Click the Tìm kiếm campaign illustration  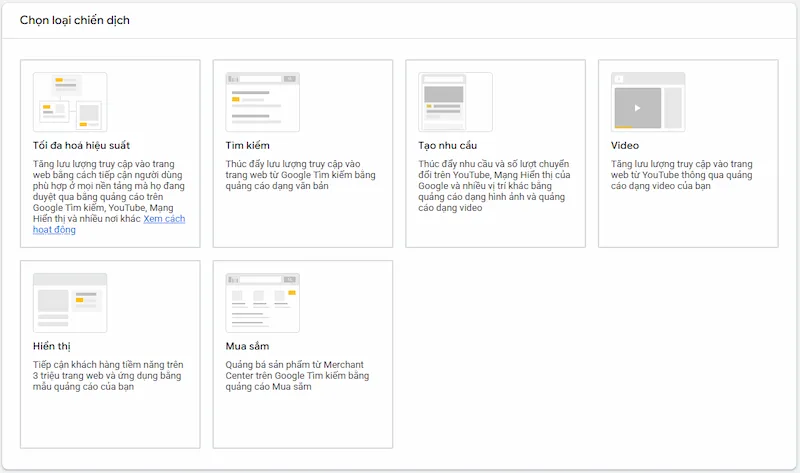click(262, 102)
